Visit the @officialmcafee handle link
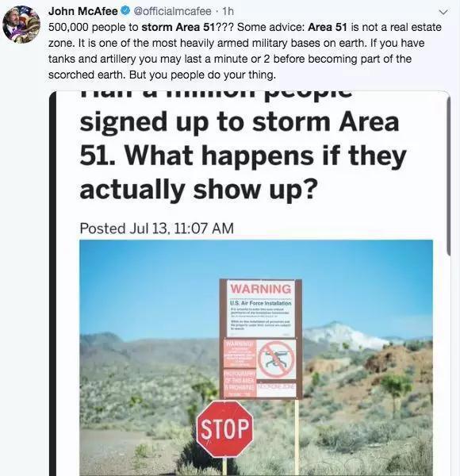The image size is (460, 476). pos(172,11)
